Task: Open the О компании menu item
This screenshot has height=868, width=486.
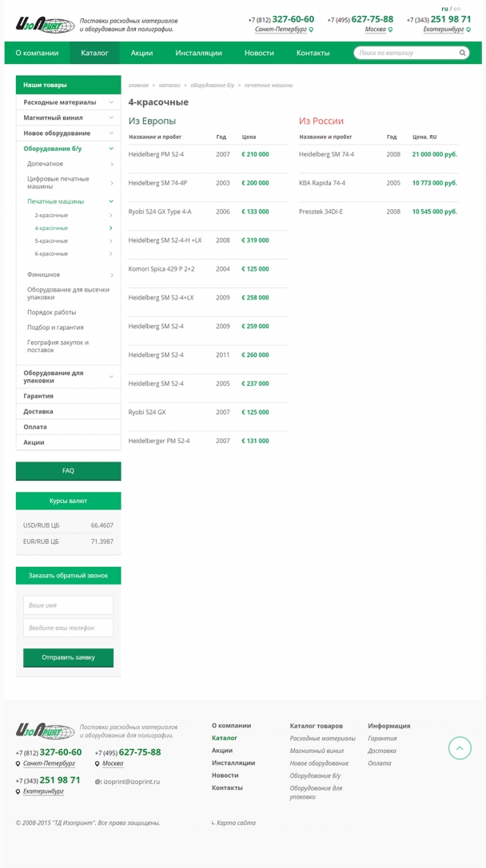Action: click(x=37, y=54)
